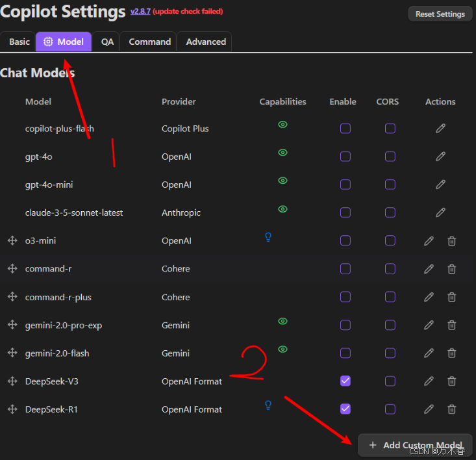
Task: Click the Provider column header
Action: [x=179, y=102]
